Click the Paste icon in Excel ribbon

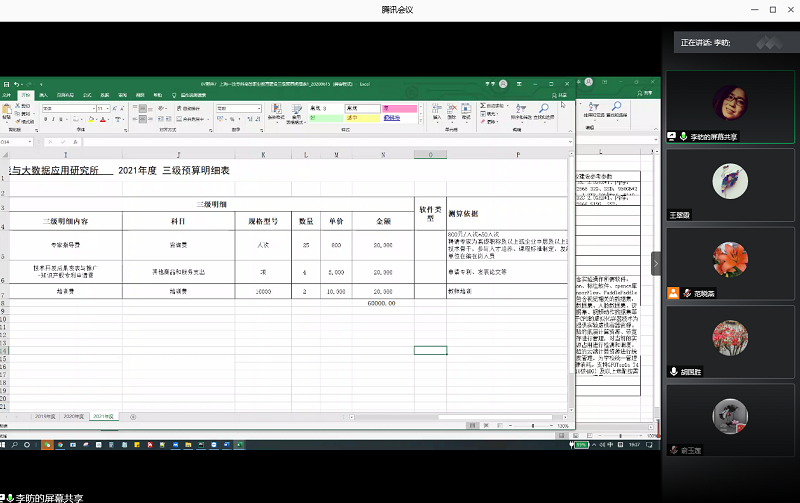[x=7, y=112]
